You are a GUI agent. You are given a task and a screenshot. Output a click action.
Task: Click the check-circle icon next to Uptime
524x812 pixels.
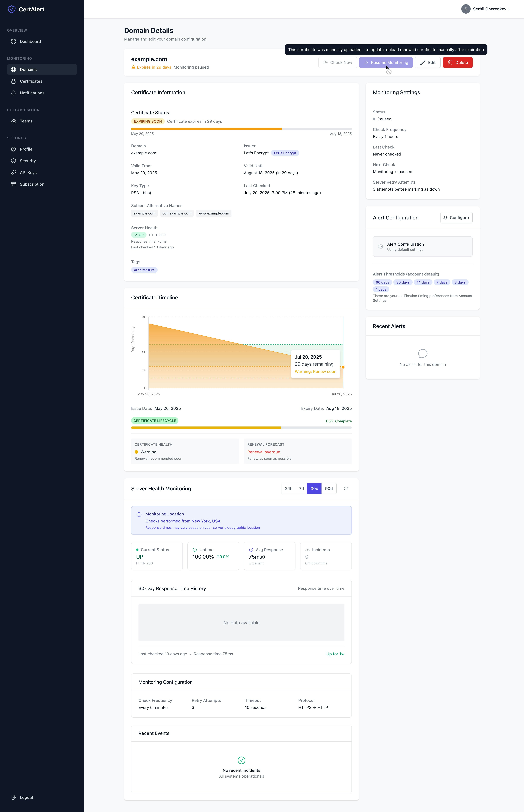coord(195,550)
